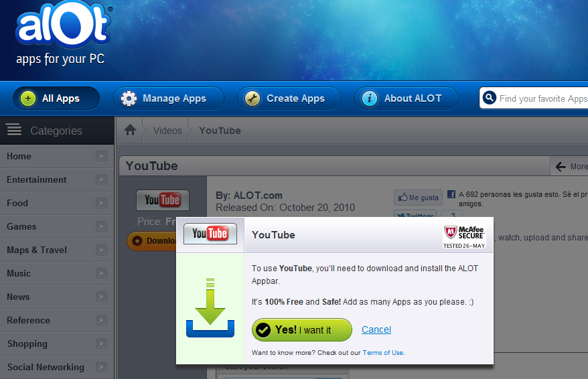Open the All Apps tab

56,98
